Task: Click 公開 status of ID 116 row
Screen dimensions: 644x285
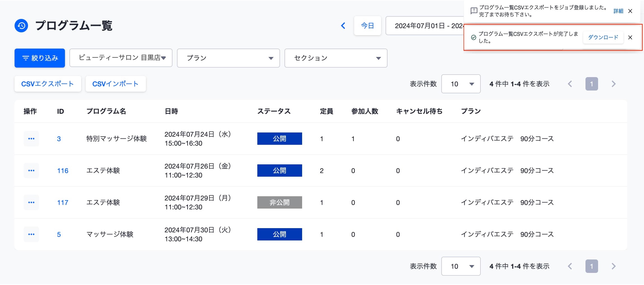Action: pyautogui.click(x=279, y=170)
